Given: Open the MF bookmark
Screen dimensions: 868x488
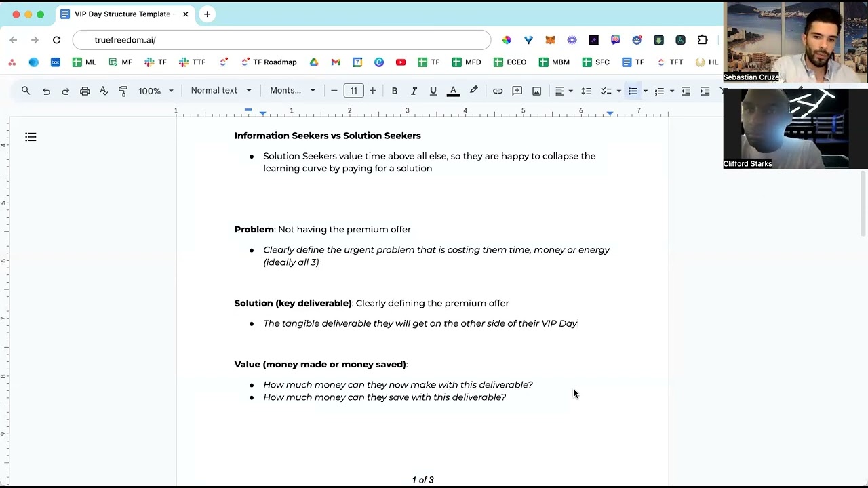Looking at the screenshot, I should click(120, 62).
